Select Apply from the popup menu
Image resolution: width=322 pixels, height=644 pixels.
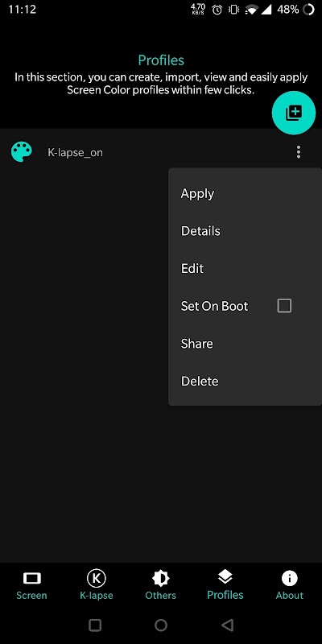coord(197,194)
